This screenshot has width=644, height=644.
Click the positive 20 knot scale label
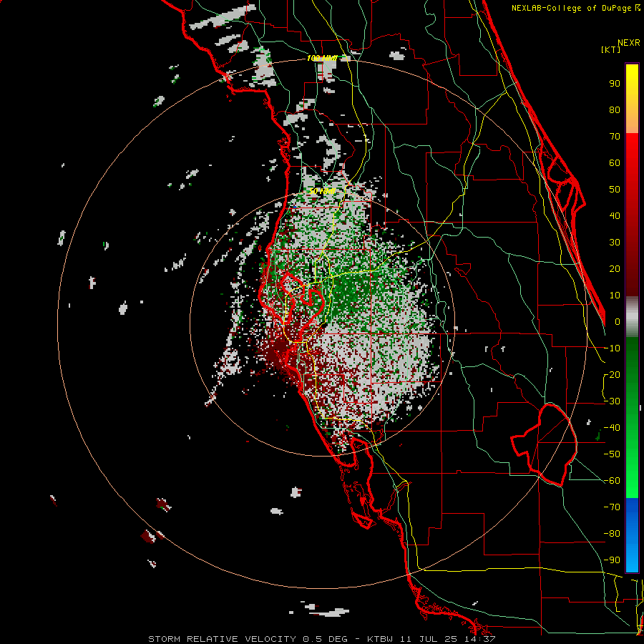(x=615, y=268)
